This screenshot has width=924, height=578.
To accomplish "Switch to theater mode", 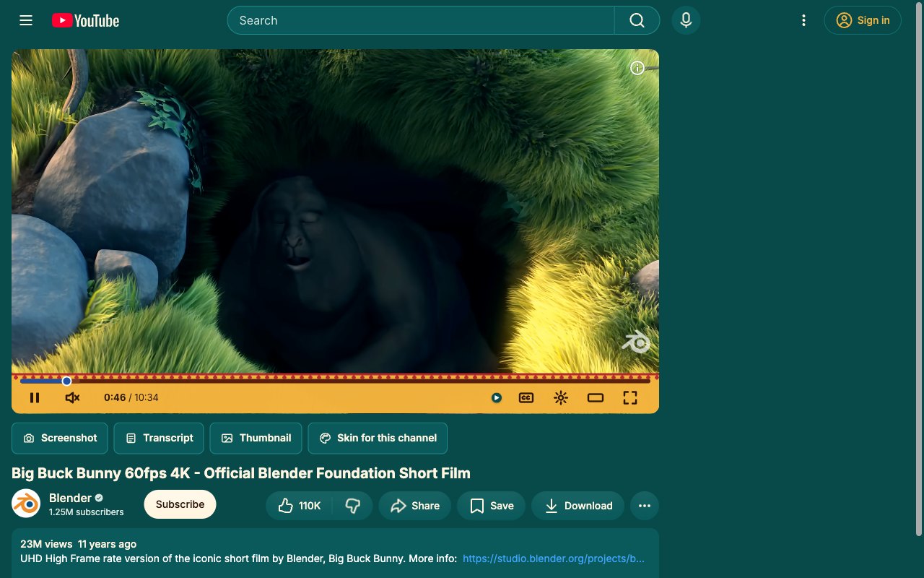I will pos(596,397).
